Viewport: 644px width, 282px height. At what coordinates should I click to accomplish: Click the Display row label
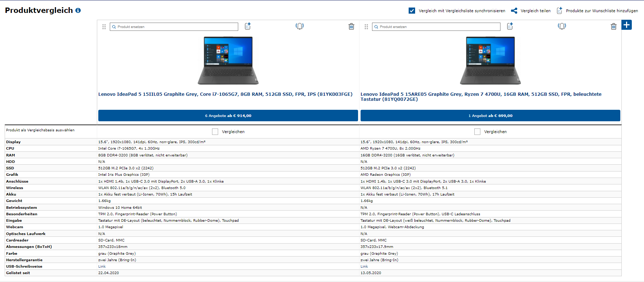(x=13, y=142)
